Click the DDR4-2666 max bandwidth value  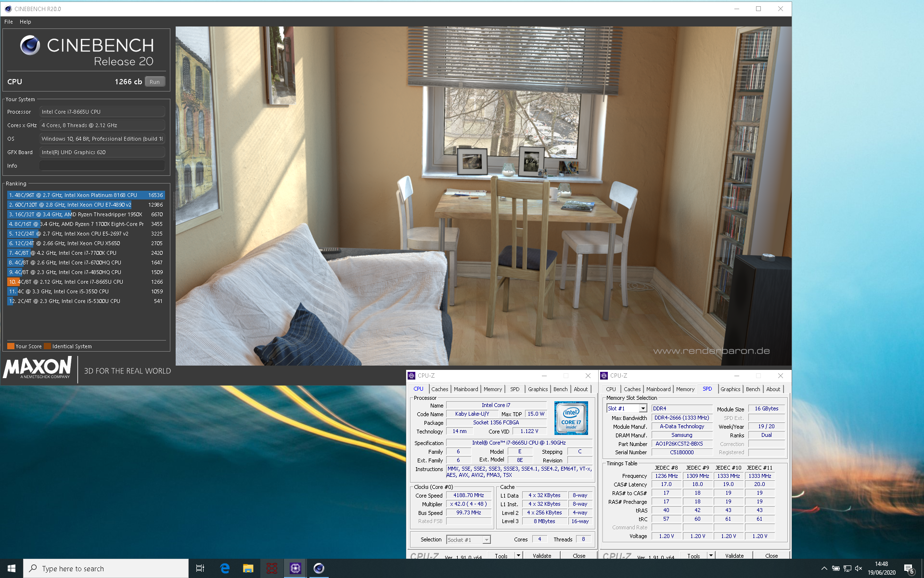(682, 418)
